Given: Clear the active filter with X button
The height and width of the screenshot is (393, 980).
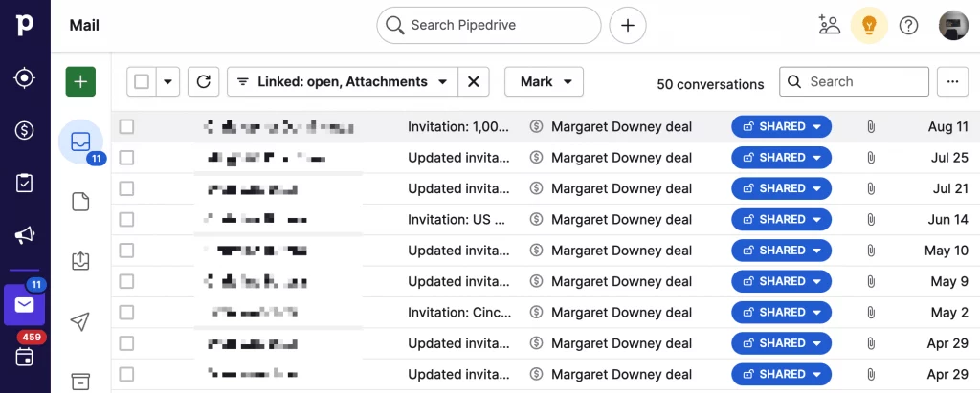Looking at the screenshot, I should [473, 82].
